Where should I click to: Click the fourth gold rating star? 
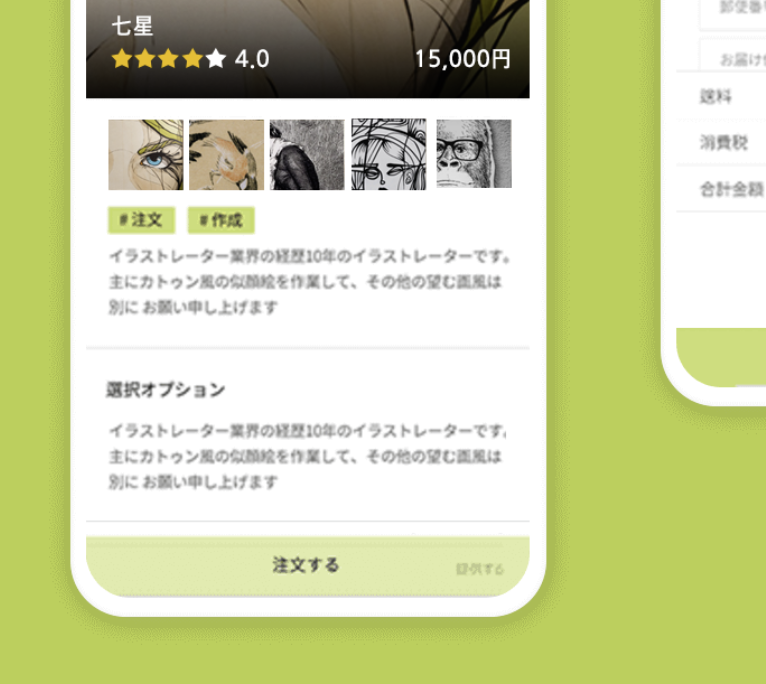(192, 59)
